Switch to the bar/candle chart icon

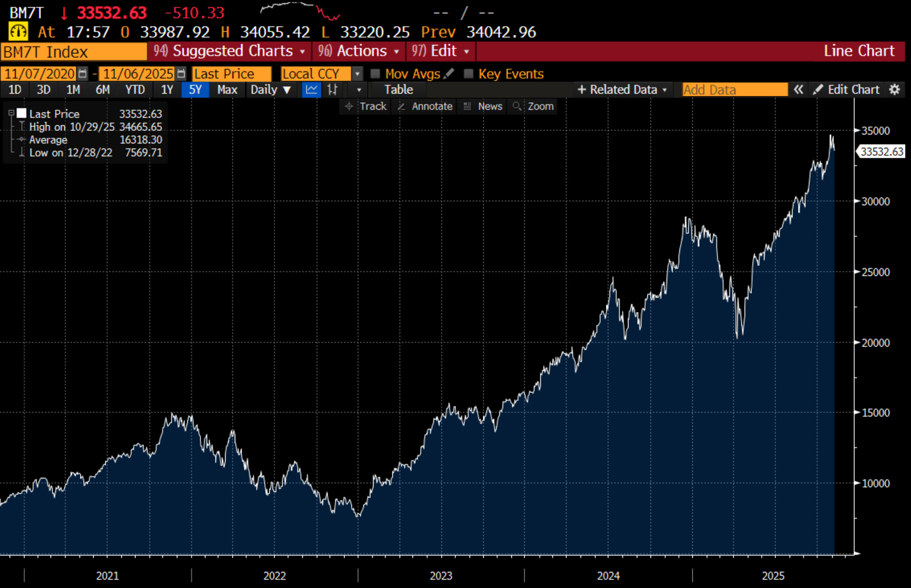(x=332, y=90)
